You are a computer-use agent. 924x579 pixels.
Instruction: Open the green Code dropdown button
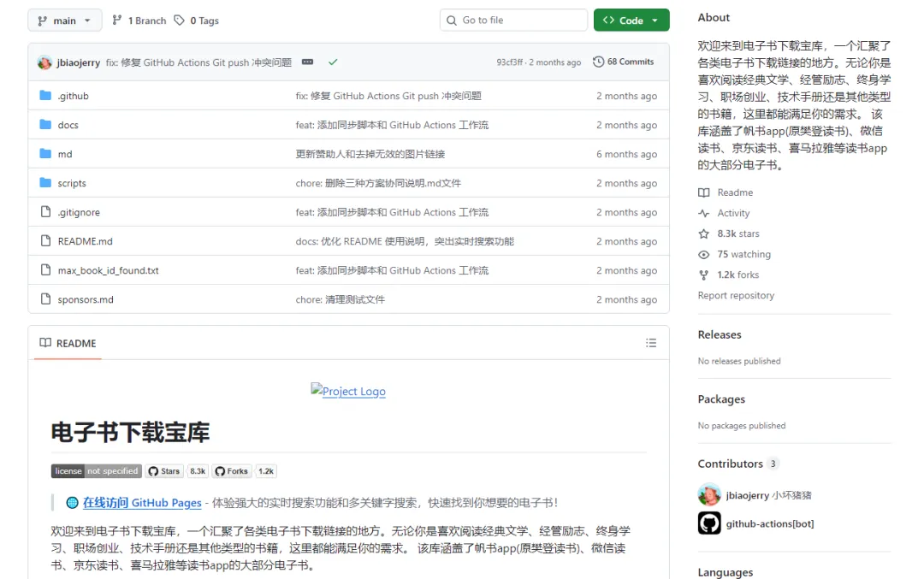pyautogui.click(x=631, y=20)
